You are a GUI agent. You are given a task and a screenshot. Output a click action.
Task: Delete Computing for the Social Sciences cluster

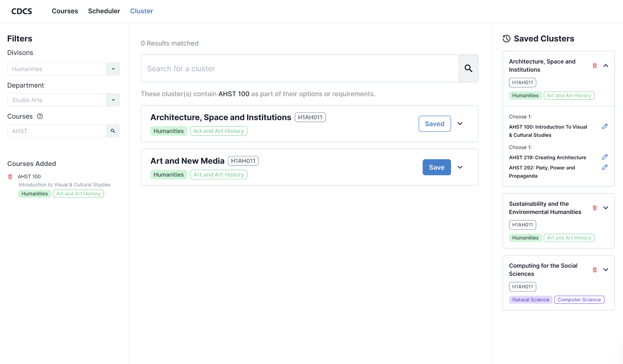[x=594, y=270]
